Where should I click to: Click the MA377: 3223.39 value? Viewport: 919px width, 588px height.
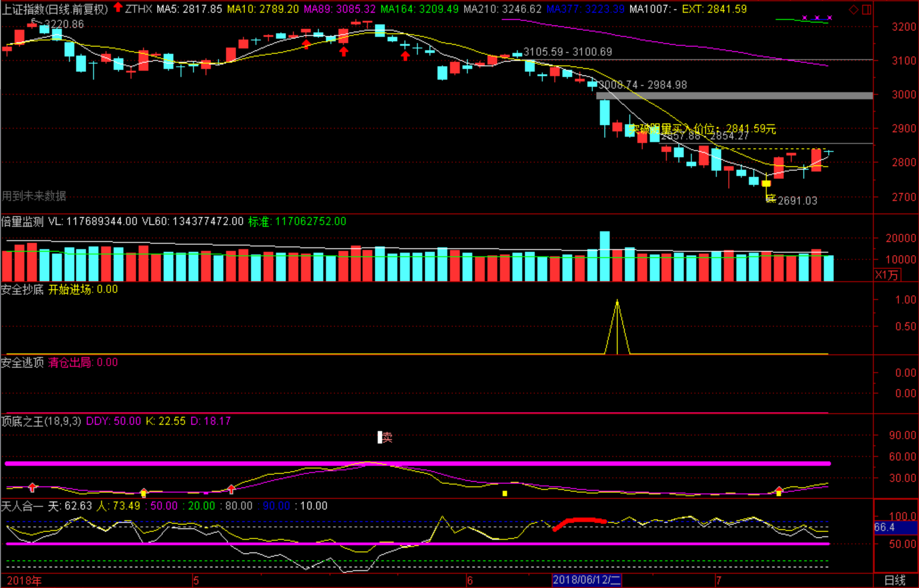(585, 9)
